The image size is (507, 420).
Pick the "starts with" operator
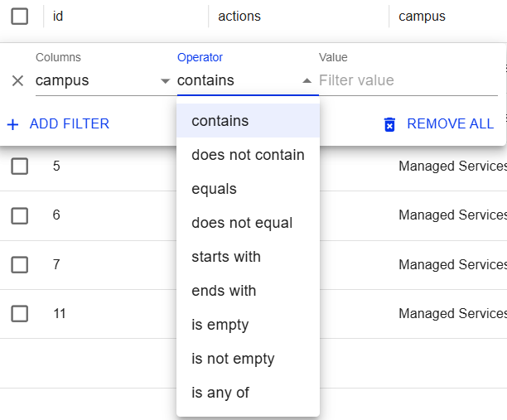225,257
